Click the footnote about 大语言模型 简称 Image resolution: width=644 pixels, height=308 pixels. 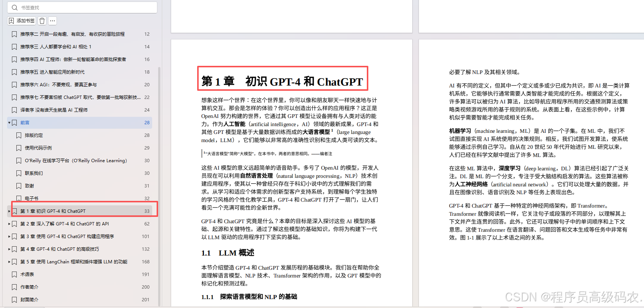click(268, 154)
